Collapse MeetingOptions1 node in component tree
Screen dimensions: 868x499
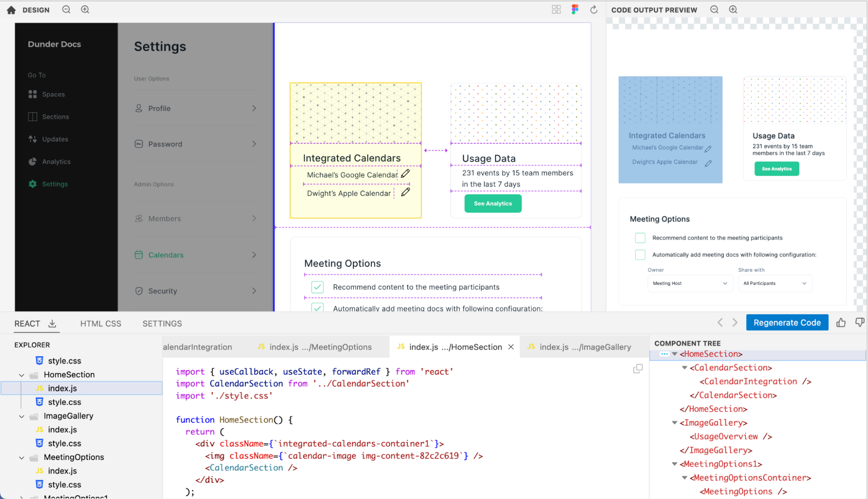[x=675, y=464]
